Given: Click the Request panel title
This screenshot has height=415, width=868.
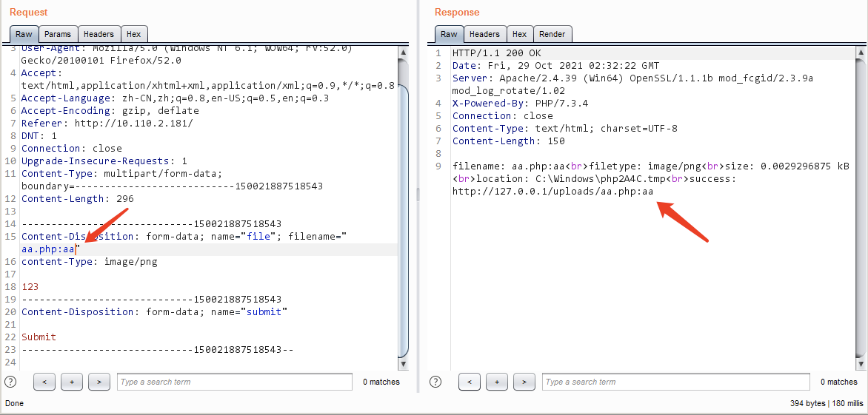Looking at the screenshot, I should click(x=29, y=12).
